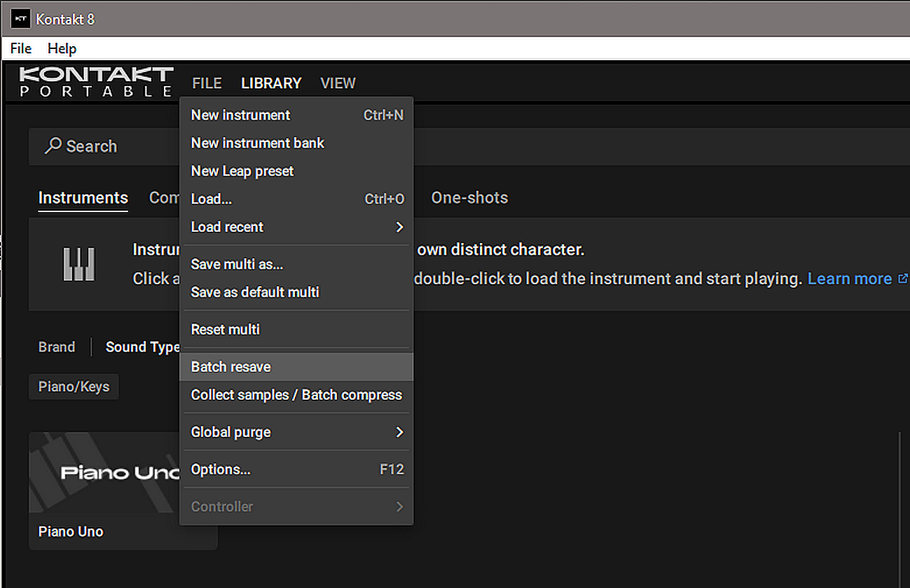Click the search magnifier icon

53,146
